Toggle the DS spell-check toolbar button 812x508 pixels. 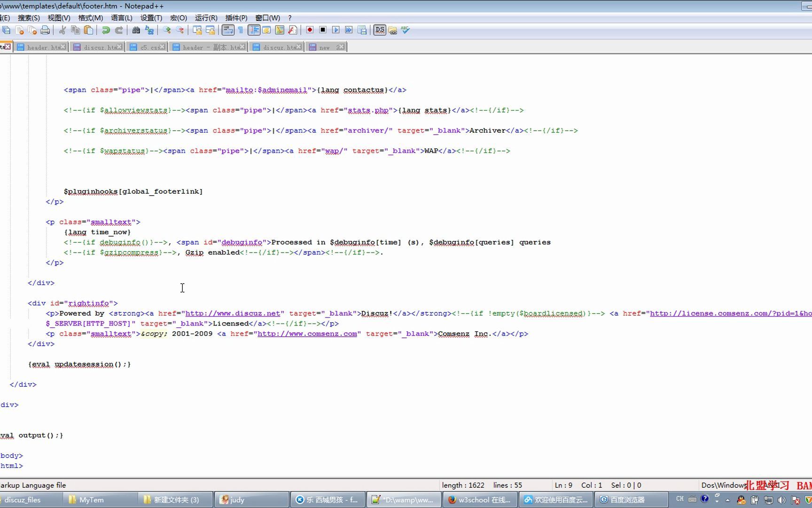tap(380, 30)
